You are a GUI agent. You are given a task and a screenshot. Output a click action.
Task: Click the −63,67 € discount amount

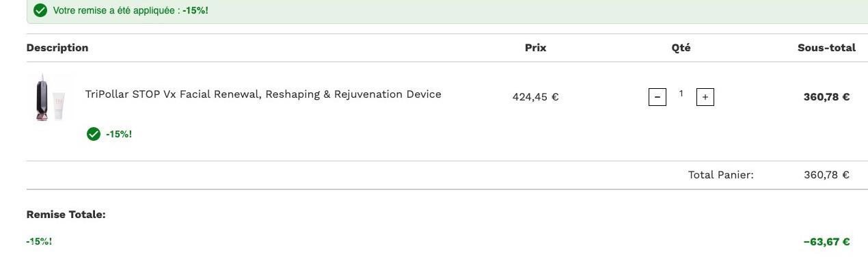click(826, 242)
